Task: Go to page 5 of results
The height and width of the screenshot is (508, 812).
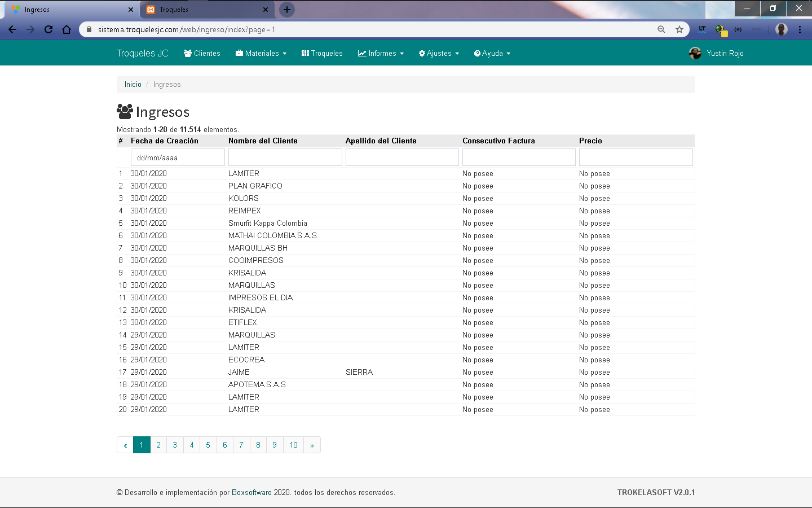Action: pyautogui.click(x=208, y=445)
